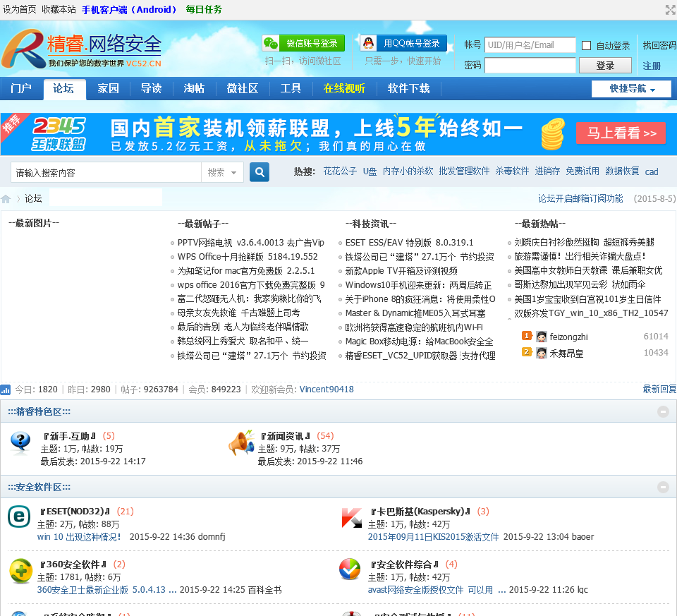
Task: Click the site logo 精睿.网络安全
Action: tap(82, 49)
